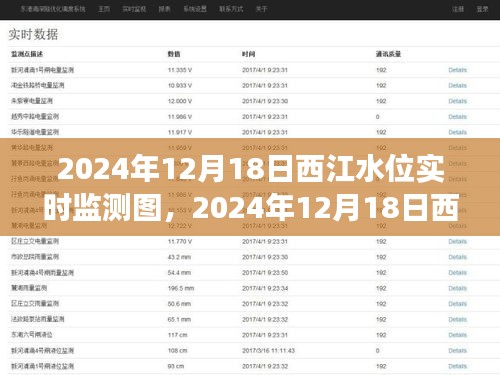Open Details for the 11.917 V row
The height and width of the screenshot is (375, 500).
click(457, 132)
